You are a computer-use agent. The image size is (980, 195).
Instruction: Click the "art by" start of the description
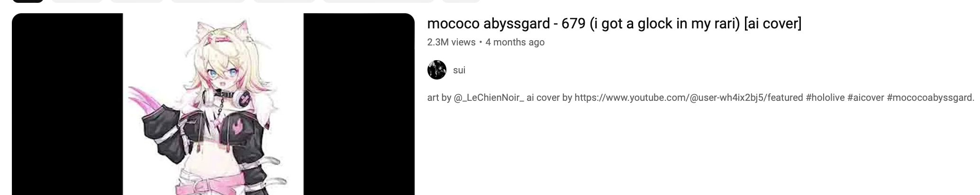(439, 97)
